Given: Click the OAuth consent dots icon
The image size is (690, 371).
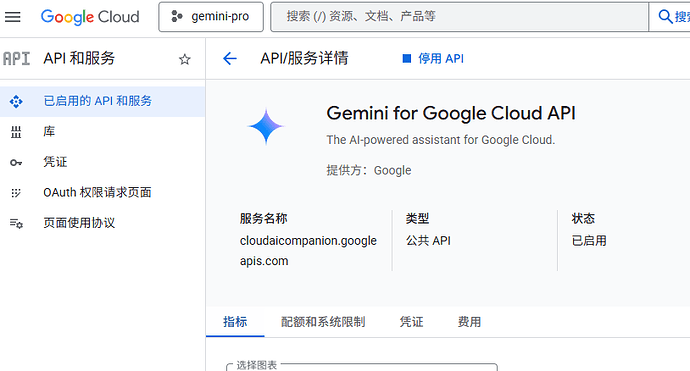Looking at the screenshot, I should coord(16,193).
